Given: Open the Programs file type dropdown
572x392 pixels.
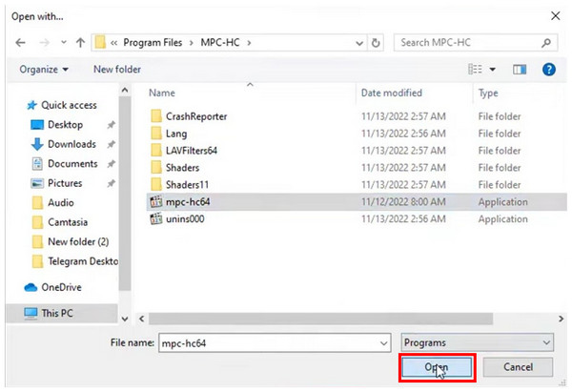Looking at the screenshot, I should 478,342.
